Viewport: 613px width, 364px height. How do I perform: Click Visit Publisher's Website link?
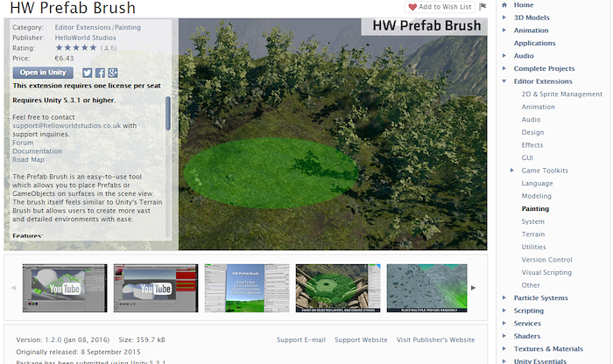435,339
